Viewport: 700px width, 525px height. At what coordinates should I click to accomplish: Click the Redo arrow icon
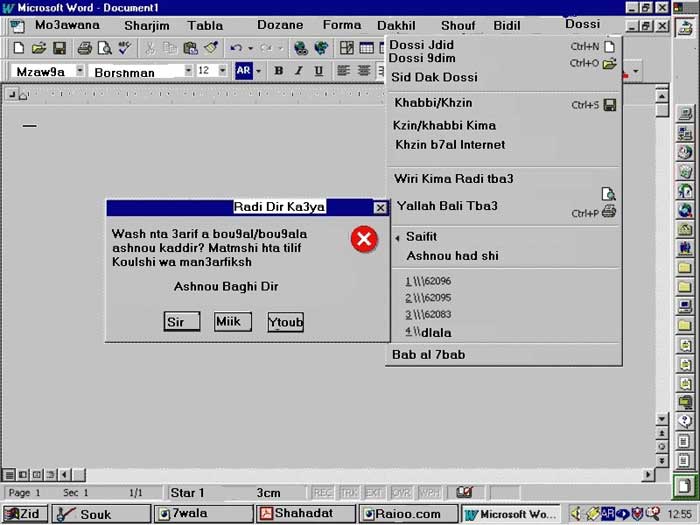(266, 47)
